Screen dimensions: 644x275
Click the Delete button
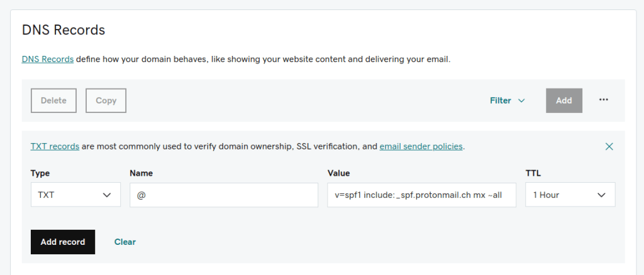coord(53,100)
